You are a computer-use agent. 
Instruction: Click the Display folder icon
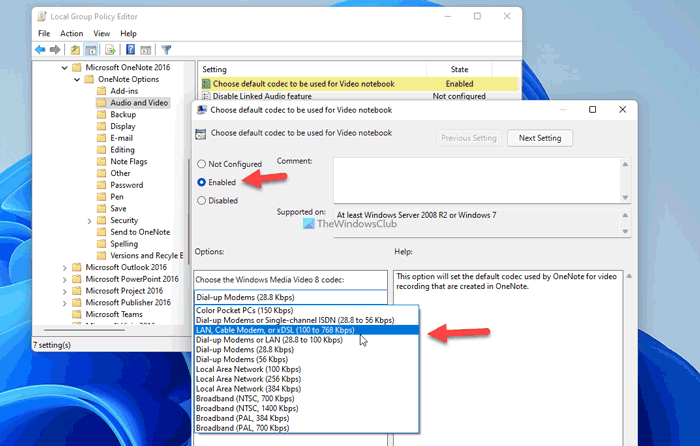[x=102, y=126]
